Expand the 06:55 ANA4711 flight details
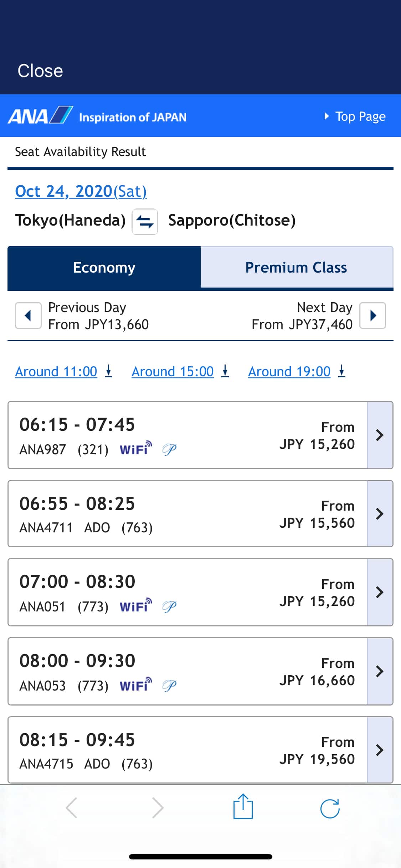The height and width of the screenshot is (868, 401). 380,514
